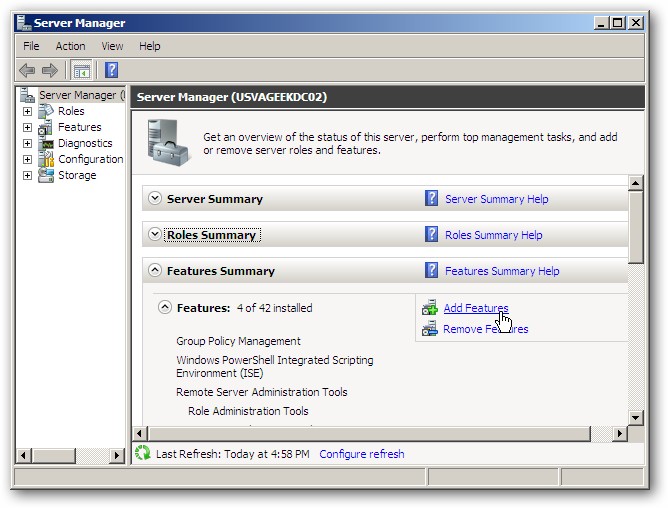Expand the Roles tree node
Screen dimensions: 668x508
(x=27, y=112)
